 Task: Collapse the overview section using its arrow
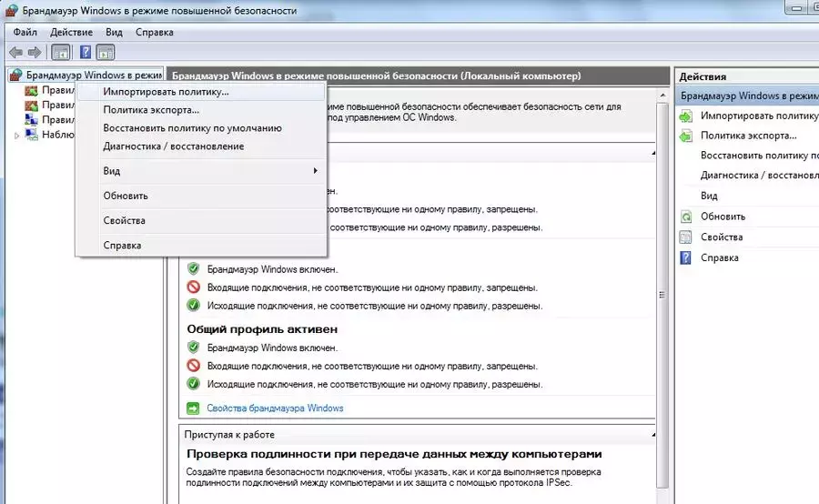point(653,153)
